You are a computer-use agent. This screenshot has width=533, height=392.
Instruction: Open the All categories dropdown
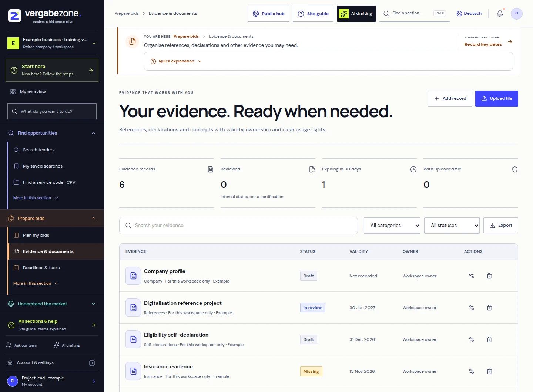[392, 226]
